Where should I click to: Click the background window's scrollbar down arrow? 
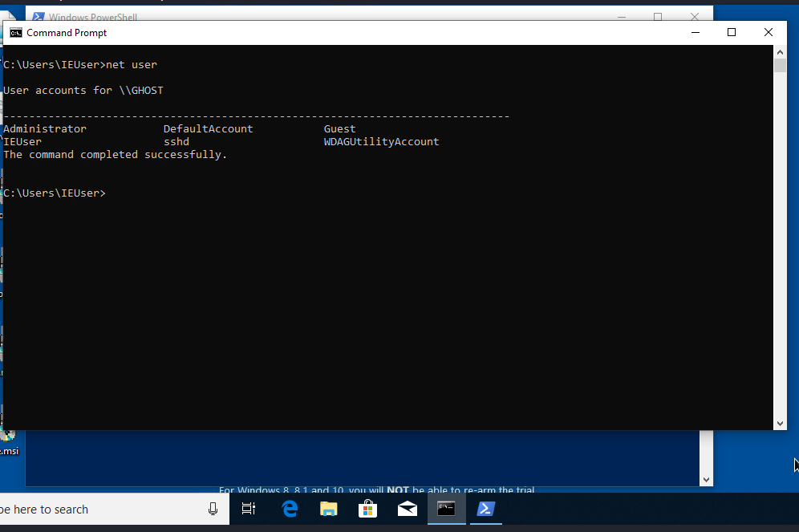[706, 479]
